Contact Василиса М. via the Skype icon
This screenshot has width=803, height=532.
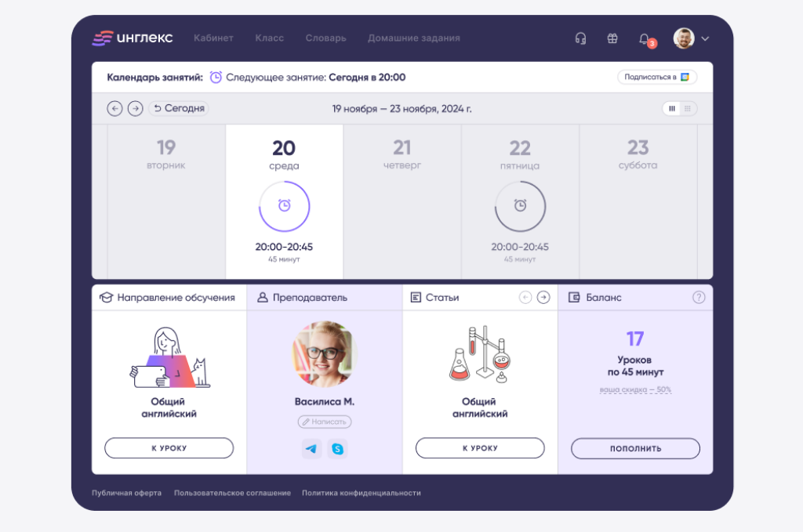point(336,447)
